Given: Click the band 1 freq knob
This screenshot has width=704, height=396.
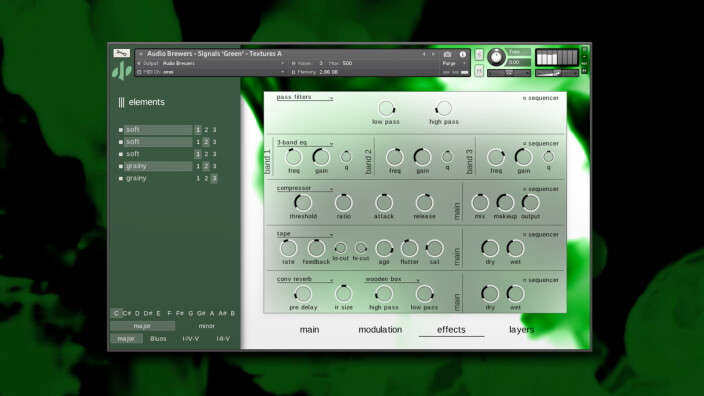Looking at the screenshot, I should tap(294, 158).
